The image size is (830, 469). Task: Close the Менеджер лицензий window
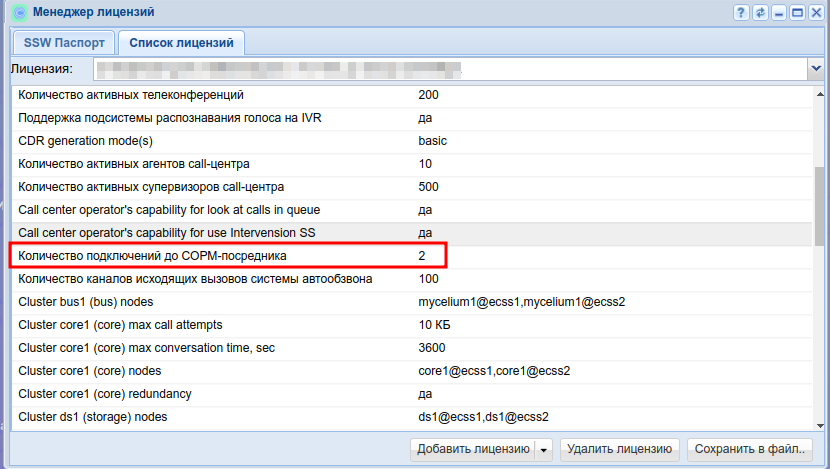pos(816,12)
